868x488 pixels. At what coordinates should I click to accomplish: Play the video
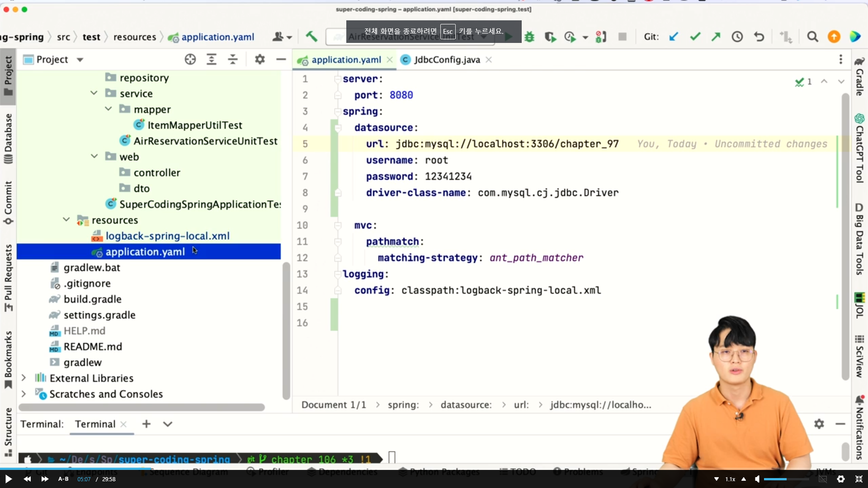pyautogui.click(x=8, y=479)
